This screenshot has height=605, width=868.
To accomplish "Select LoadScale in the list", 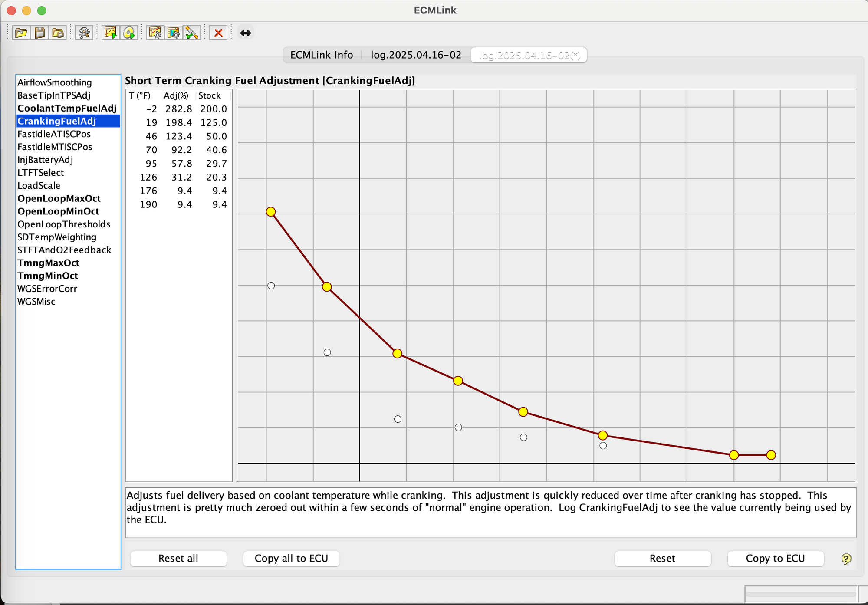I will coord(68,186).
